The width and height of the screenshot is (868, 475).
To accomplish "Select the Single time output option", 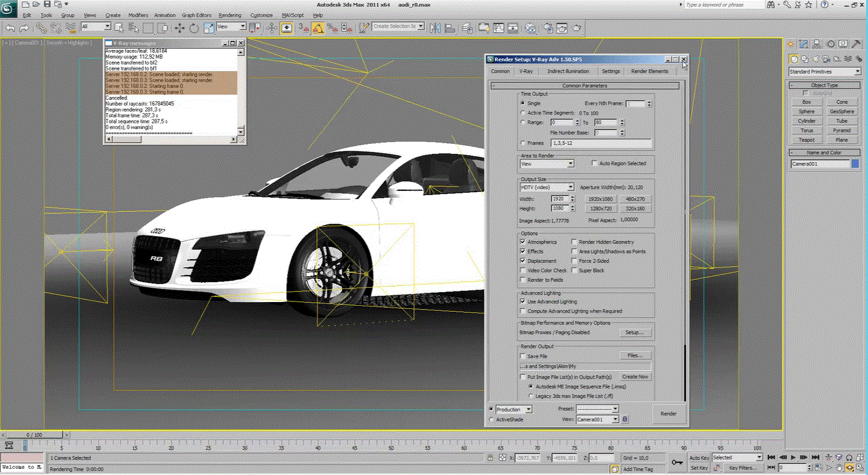I will 523,103.
